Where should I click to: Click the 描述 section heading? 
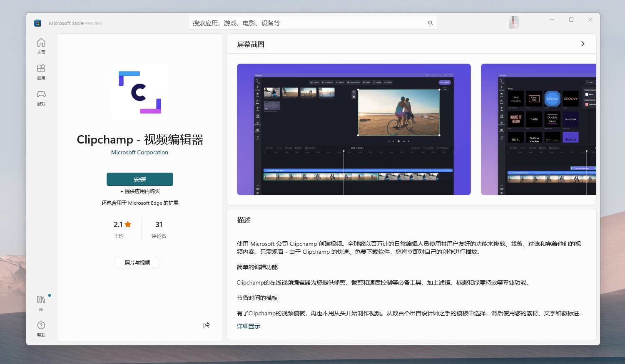click(244, 220)
